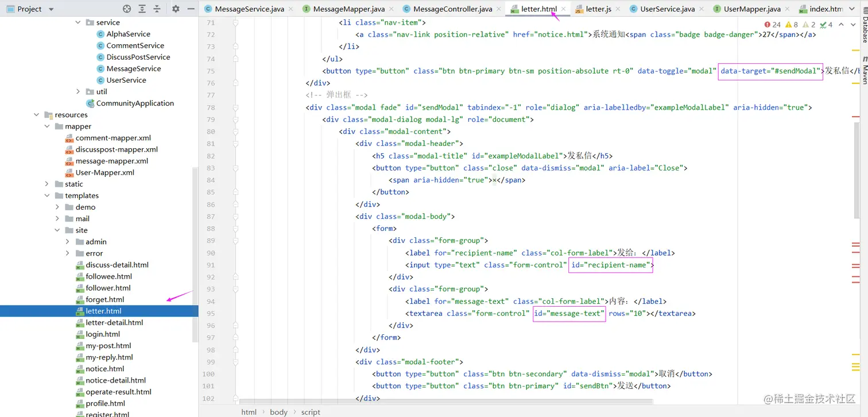Screen dimensions: 868x417
Task: Click the yellow warning count indicator 8
Action: (792, 25)
